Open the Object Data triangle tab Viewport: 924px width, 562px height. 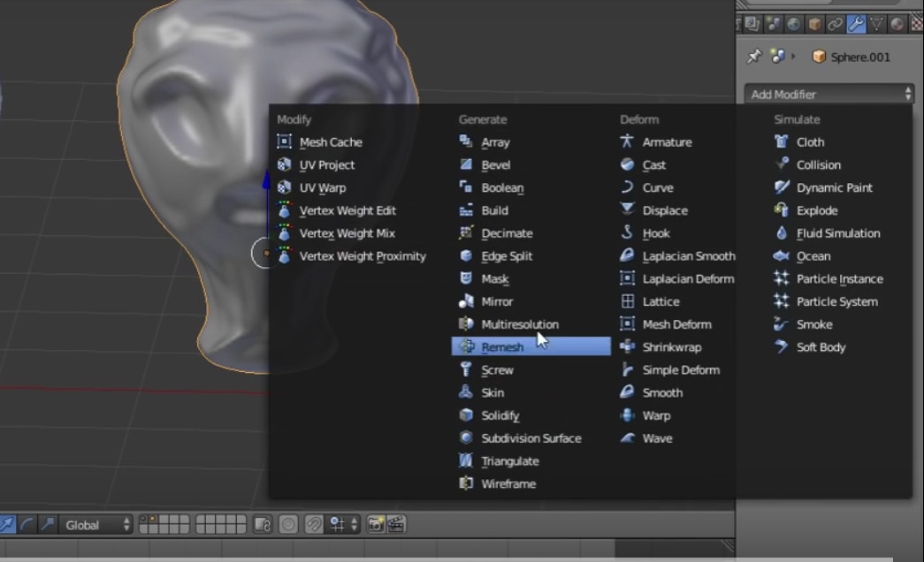tap(875, 24)
